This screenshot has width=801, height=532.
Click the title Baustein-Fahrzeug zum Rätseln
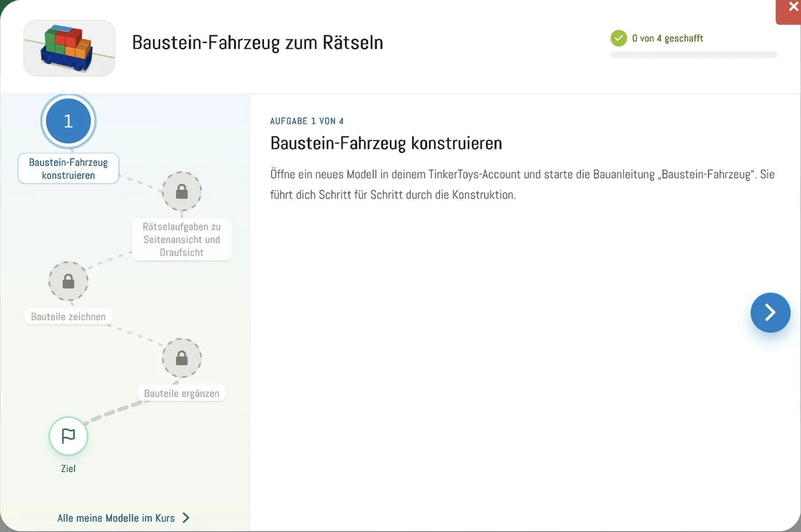257,42
